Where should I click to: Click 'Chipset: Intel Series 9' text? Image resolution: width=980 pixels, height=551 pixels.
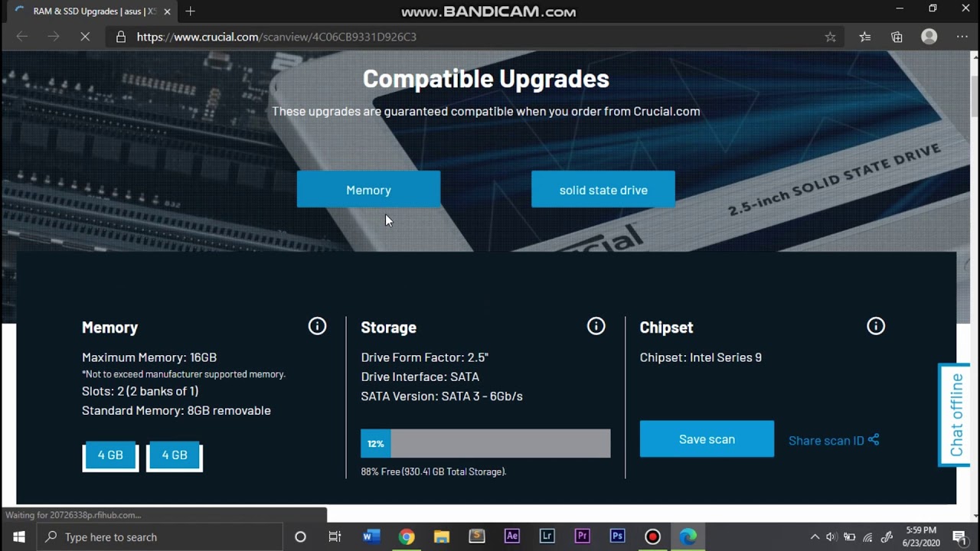701,357
